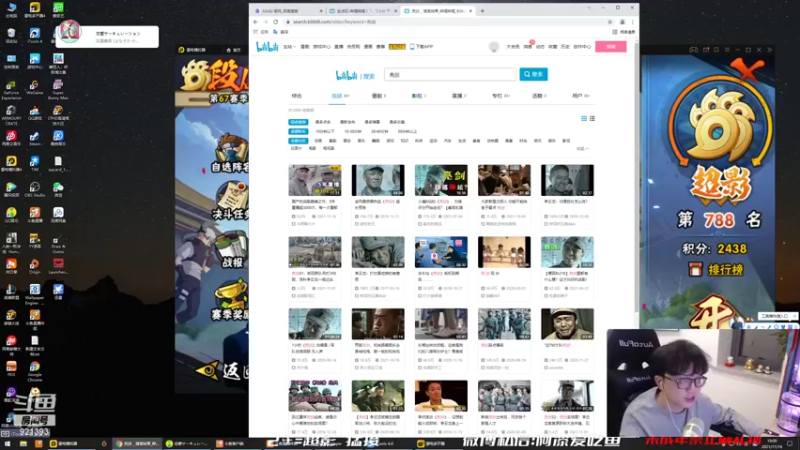Image resolution: width=800 pixels, height=450 pixels.
Task: Switch to the 番剧 search results tab
Action: [x=378, y=96]
